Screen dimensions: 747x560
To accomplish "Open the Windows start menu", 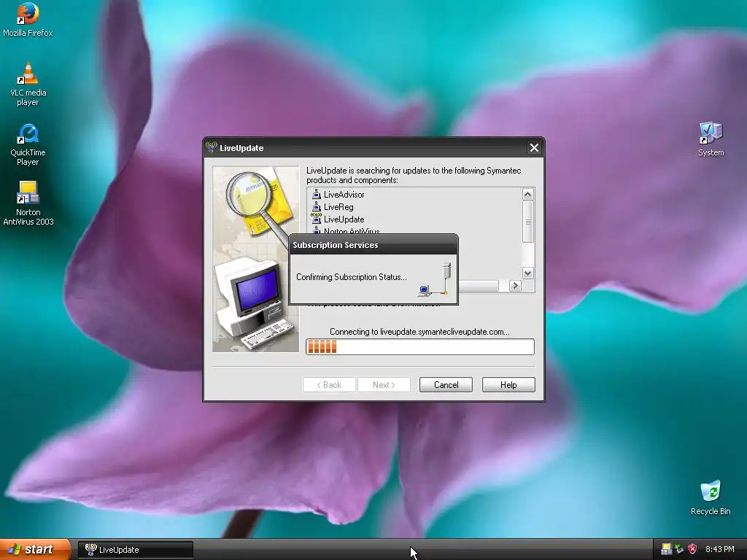I will click(35, 549).
